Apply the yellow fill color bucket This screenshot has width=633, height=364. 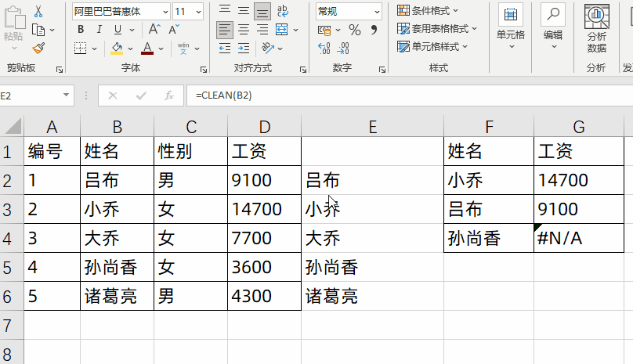[117, 49]
